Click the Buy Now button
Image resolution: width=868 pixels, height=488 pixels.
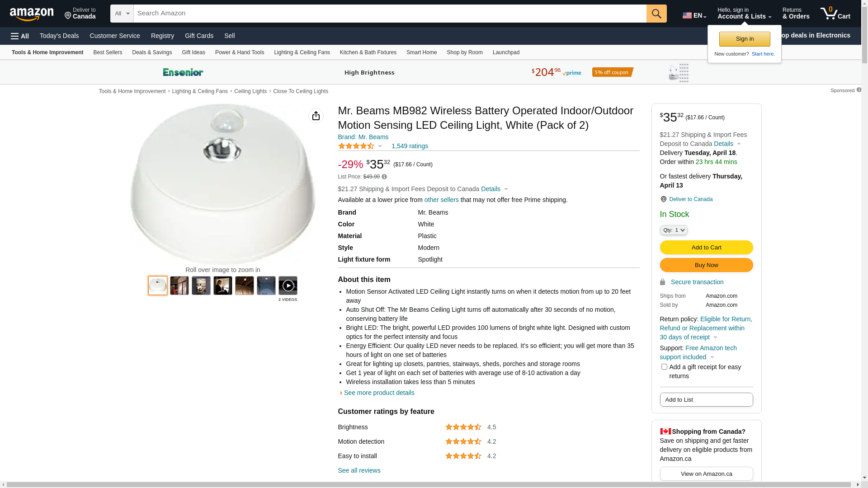pos(706,265)
